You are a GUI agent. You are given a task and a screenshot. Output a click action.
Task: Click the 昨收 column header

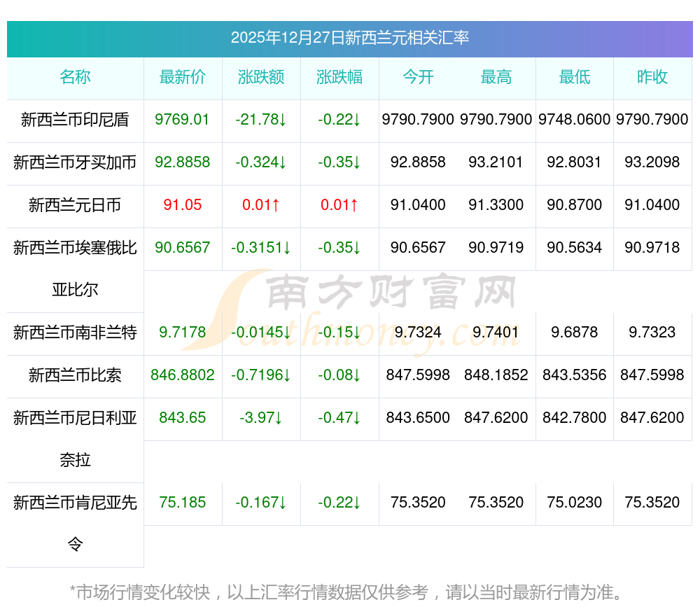(x=652, y=77)
